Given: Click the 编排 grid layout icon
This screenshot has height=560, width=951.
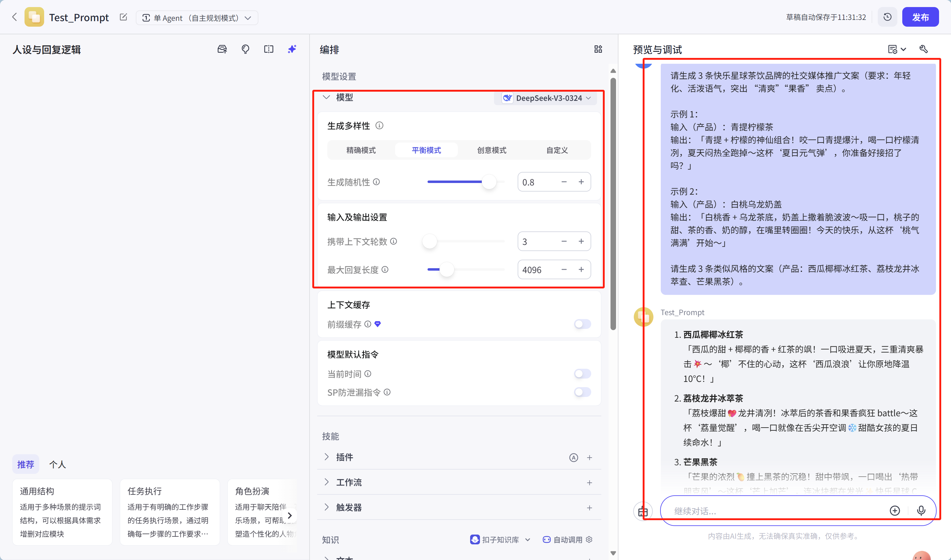Looking at the screenshot, I should (598, 49).
